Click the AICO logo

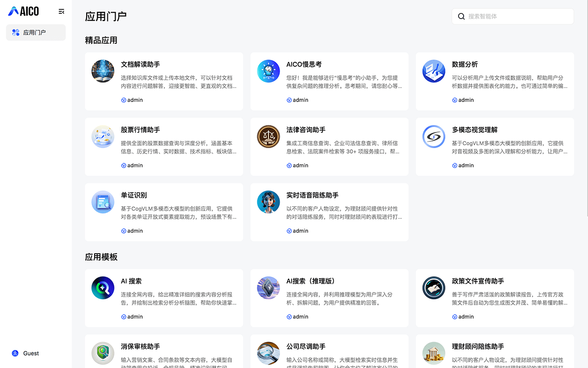tap(24, 11)
